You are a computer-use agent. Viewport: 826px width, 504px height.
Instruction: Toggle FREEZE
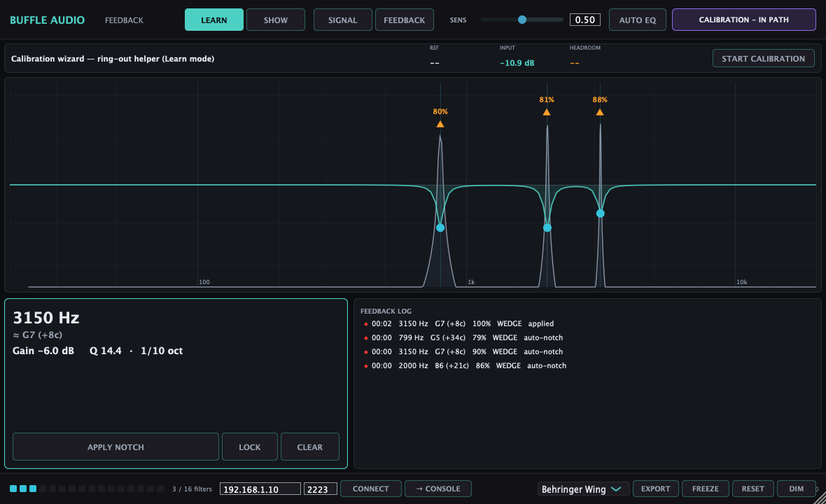pyautogui.click(x=706, y=489)
